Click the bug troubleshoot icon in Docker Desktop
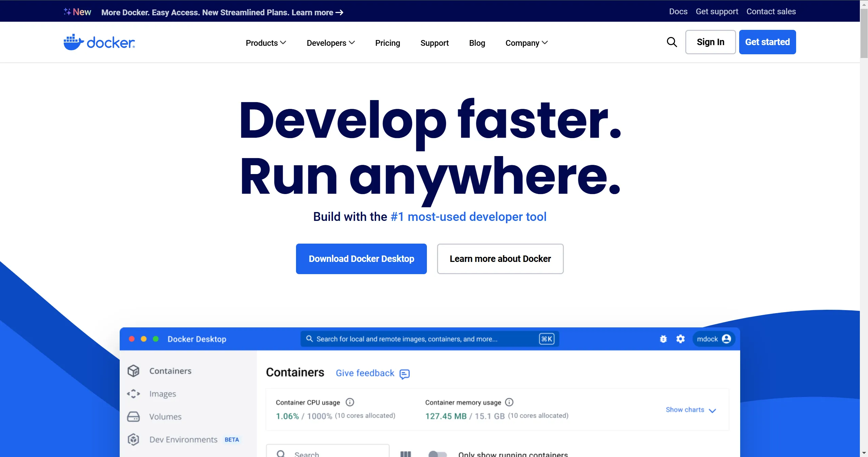 tap(663, 339)
